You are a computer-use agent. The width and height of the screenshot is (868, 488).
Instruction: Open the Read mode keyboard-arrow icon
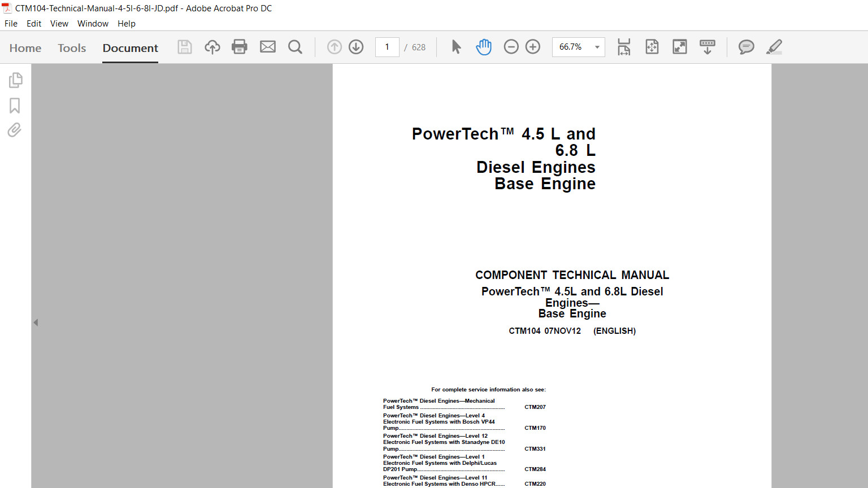[708, 47]
